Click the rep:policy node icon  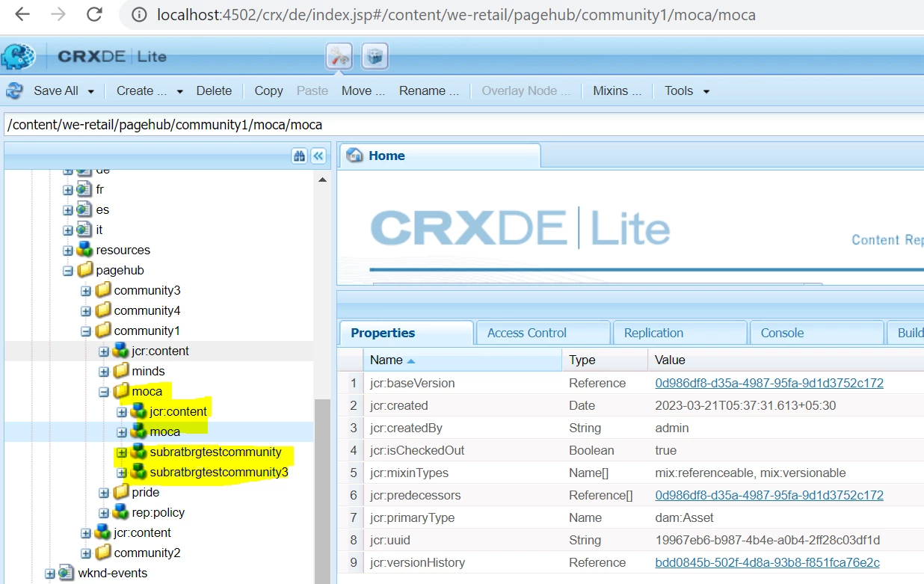120,512
